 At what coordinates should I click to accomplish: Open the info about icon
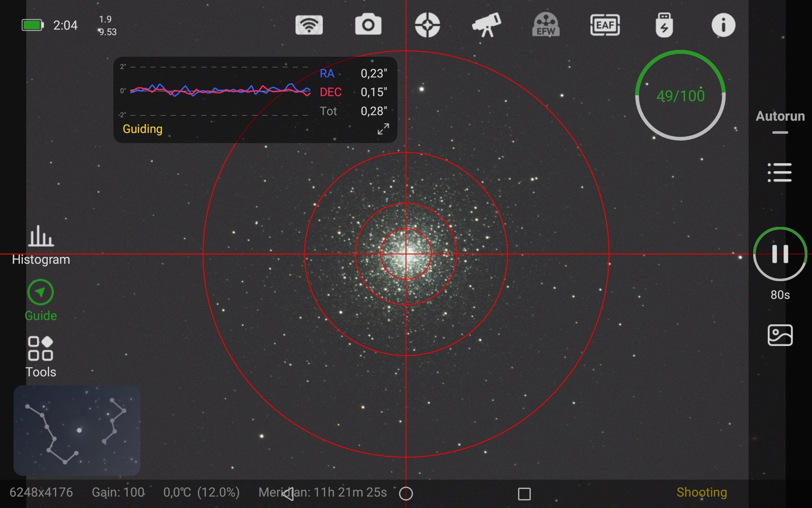click(724, 25)
